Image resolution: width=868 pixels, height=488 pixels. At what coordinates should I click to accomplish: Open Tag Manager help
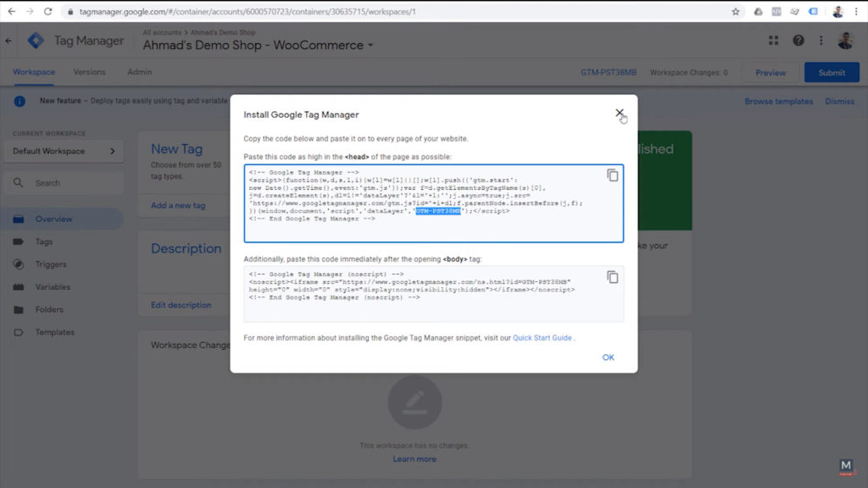point(798,40)
